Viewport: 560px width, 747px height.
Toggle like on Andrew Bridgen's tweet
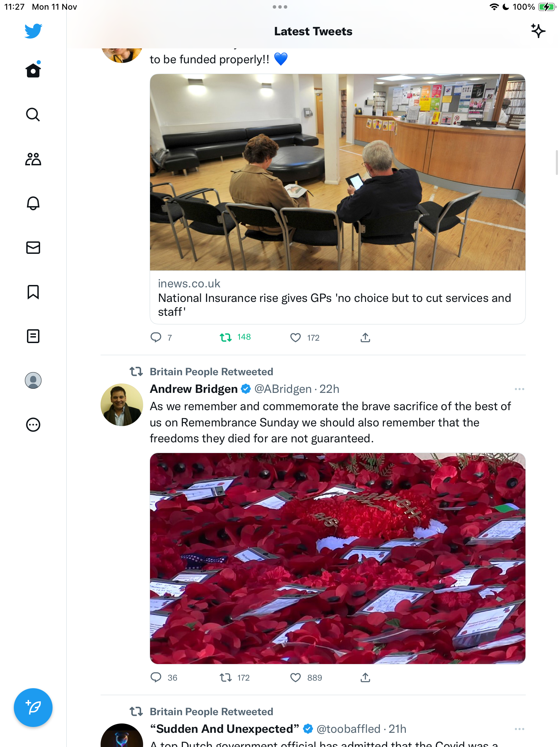[x=296, y=677]
